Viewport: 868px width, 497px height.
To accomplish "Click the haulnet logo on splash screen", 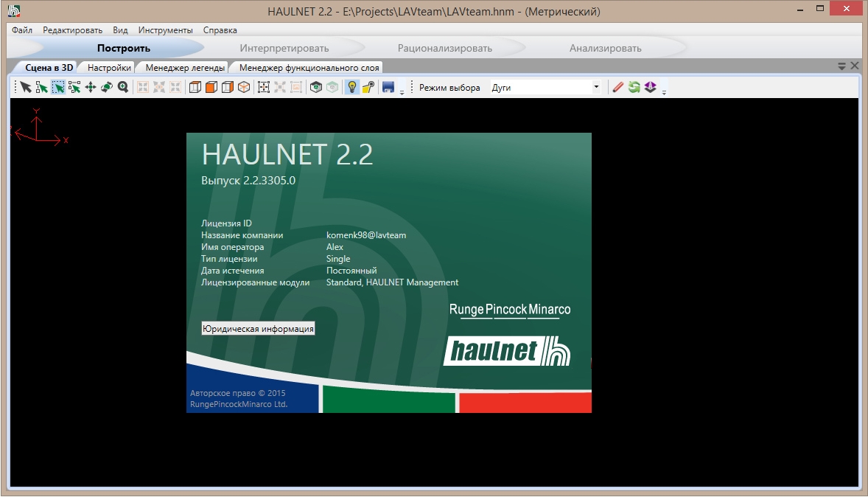I will (x=506, y=351).
